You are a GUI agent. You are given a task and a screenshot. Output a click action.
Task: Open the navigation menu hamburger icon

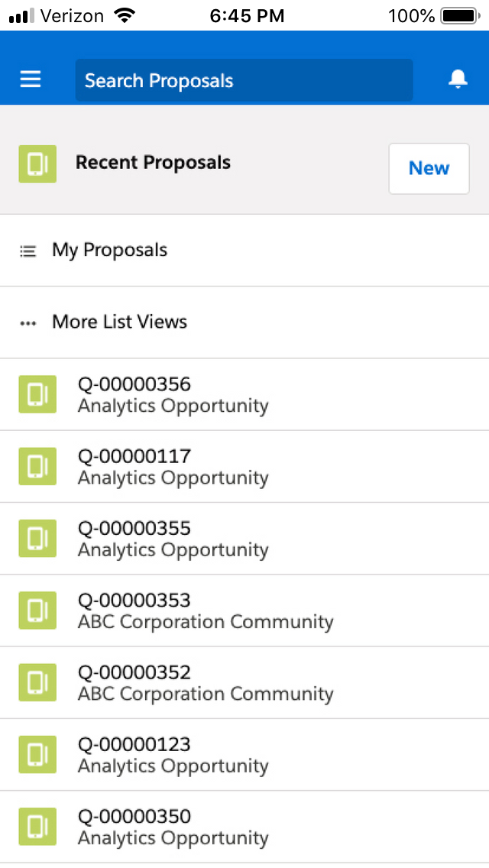point(30,79)
